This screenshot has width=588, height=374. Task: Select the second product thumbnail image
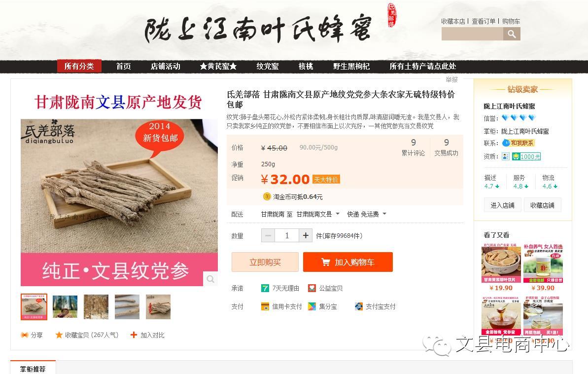65,307
